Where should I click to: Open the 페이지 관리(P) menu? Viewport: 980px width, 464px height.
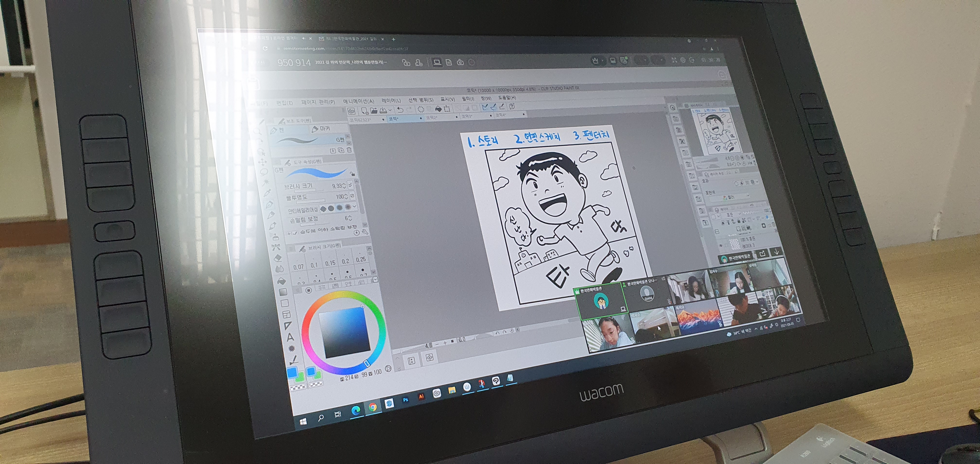tap(318, 102)
